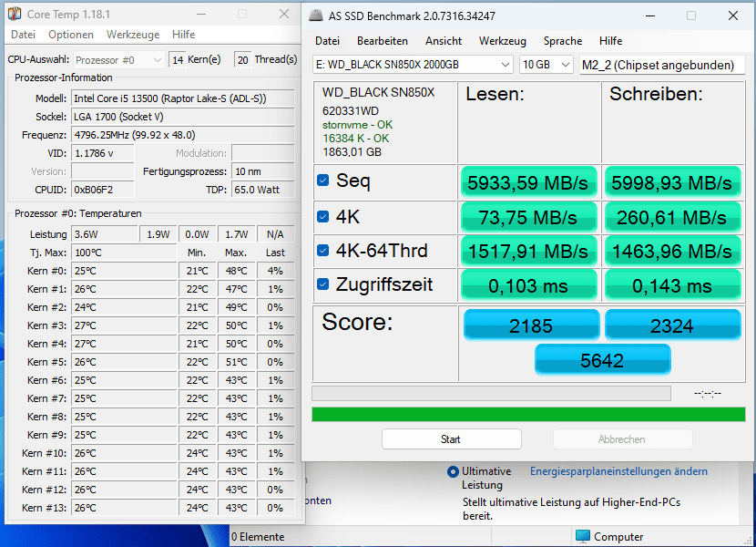Click the AS SSD Benchmark drive icon in title bar
This screenshot has width=756, height=547.
coord(316,15)
